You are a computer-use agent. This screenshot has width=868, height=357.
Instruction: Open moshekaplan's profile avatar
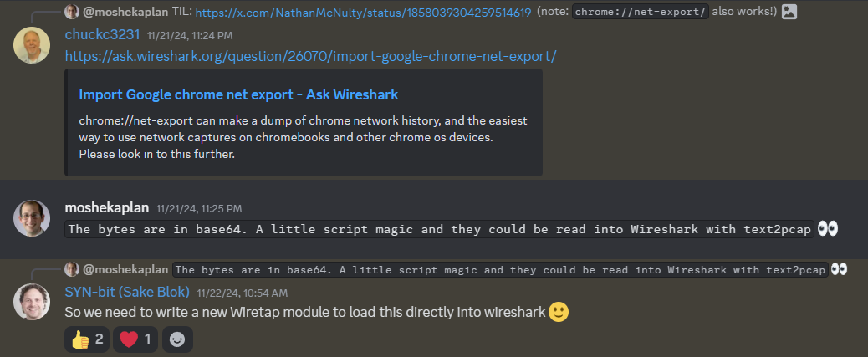click(x=32, y=218)
